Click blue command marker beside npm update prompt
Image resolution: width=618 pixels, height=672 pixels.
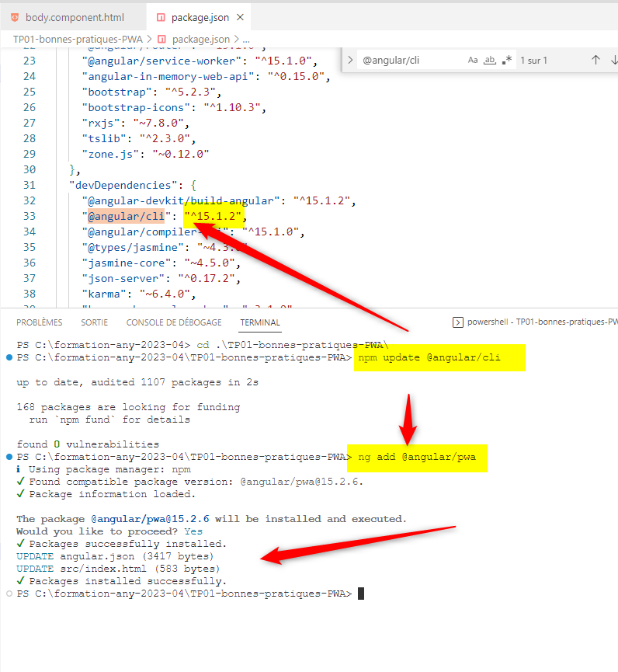(x=9, y=357)
